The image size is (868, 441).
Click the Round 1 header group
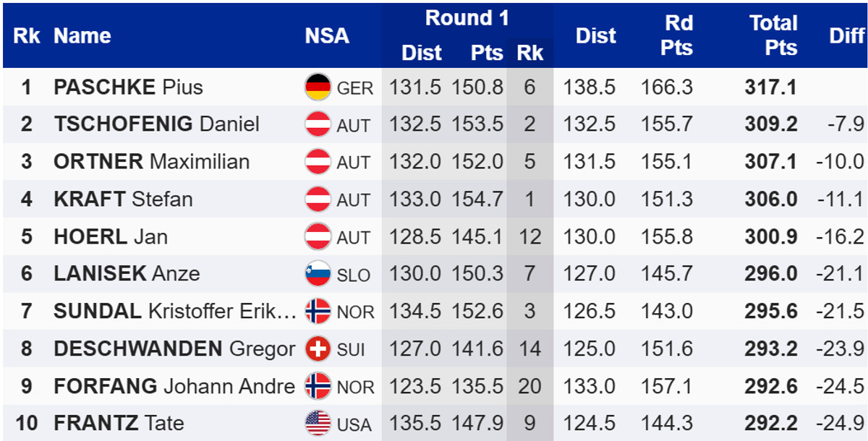coord(467,19)
